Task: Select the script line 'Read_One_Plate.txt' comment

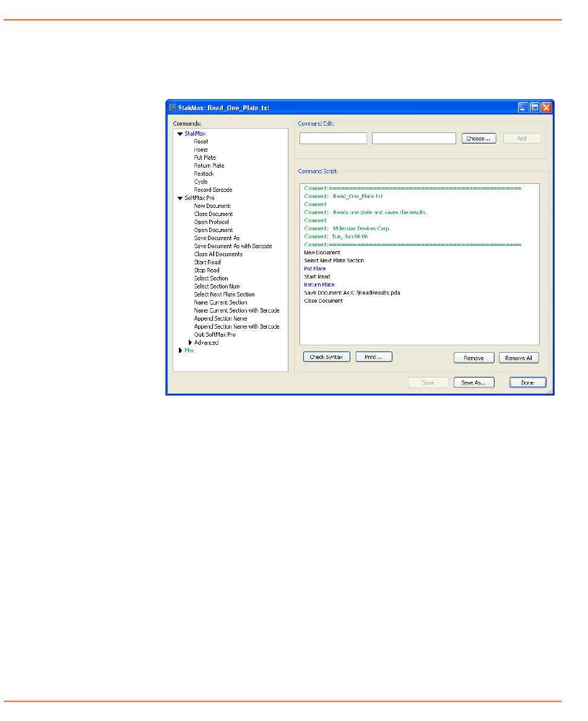Action: point(344,196)
